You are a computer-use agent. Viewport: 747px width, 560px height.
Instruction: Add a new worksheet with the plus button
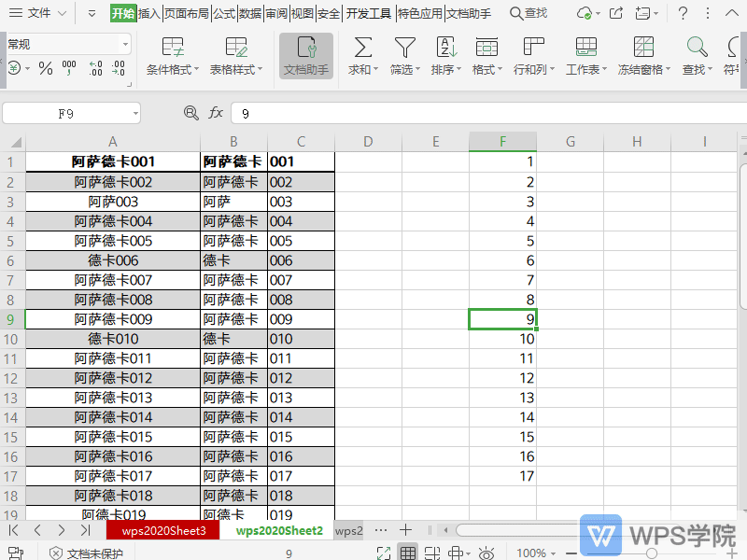tap(403, 529)
